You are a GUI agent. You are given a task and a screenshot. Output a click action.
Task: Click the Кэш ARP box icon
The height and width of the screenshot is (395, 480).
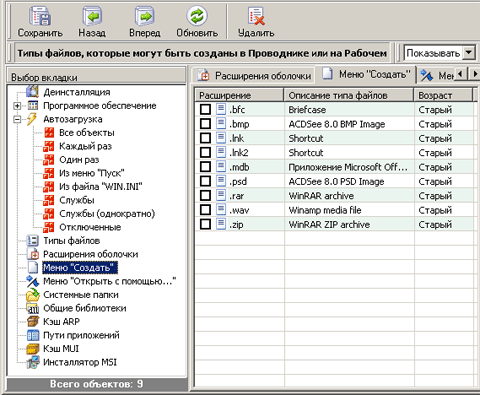coord(33,321)
